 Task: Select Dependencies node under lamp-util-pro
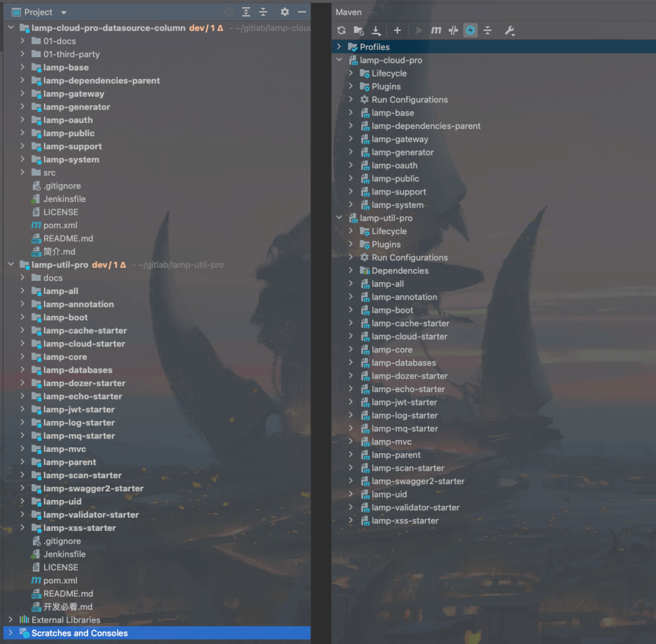(x=399, y=271)
